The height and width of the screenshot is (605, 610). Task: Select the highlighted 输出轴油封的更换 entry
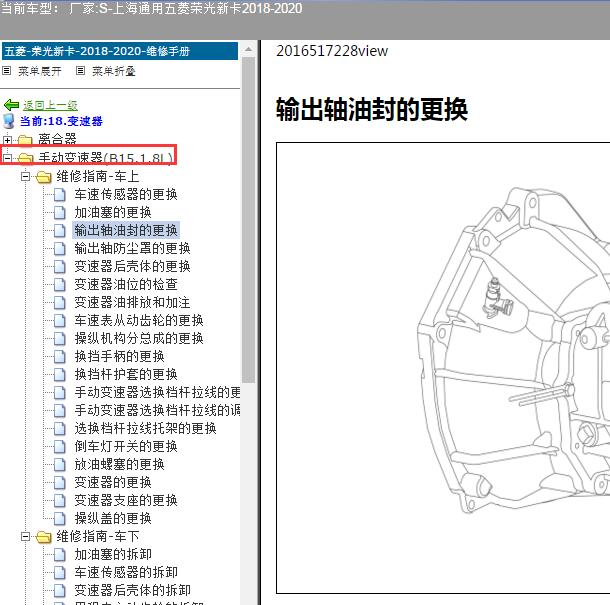126,230
